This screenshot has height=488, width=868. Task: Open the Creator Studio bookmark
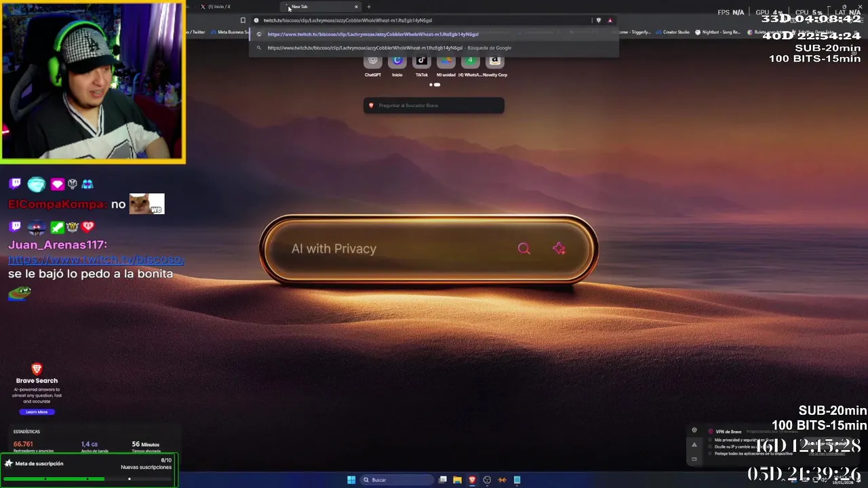pos(672,32)
